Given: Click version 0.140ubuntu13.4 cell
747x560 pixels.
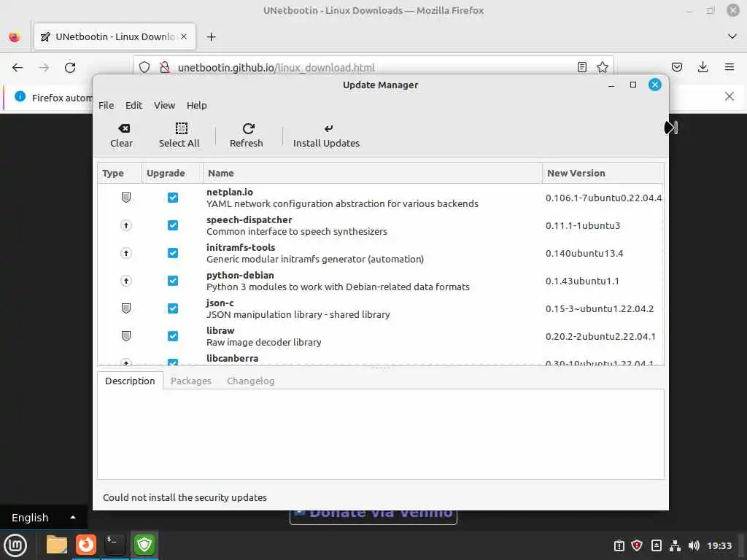Looking at the screenshot, I should click(584, 253).
